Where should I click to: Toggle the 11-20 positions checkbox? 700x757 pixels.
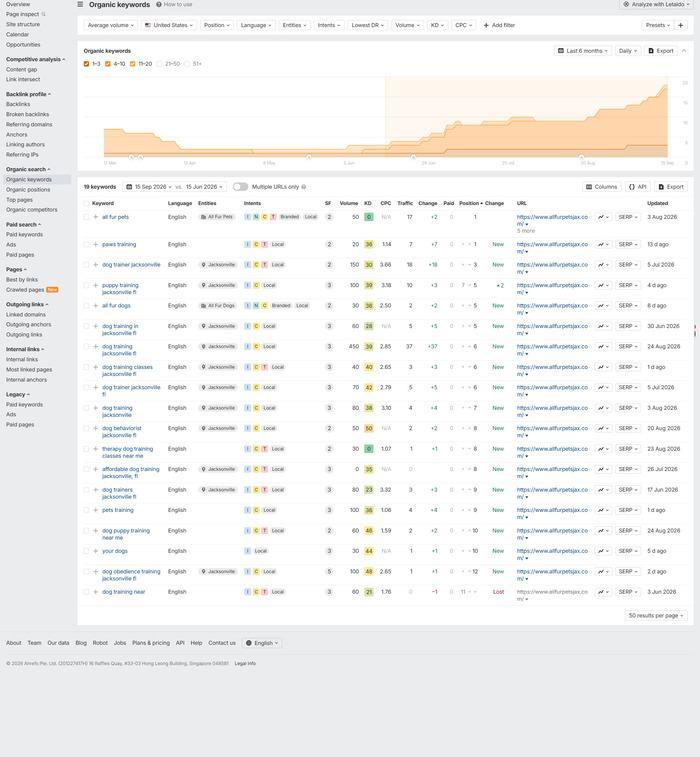(132, 64)
